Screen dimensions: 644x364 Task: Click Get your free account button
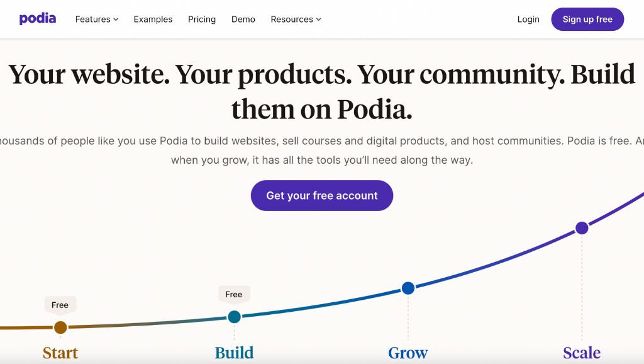tap(322, 196)
